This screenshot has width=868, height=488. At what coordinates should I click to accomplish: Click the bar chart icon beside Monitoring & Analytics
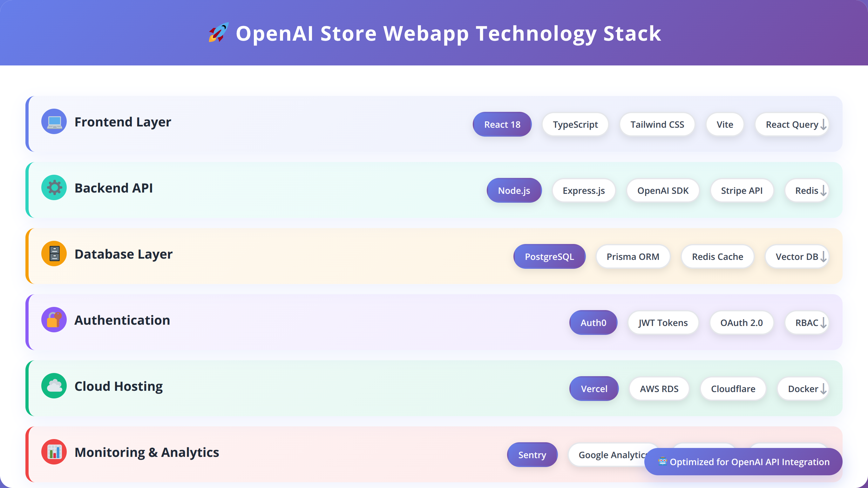[54, 452]
